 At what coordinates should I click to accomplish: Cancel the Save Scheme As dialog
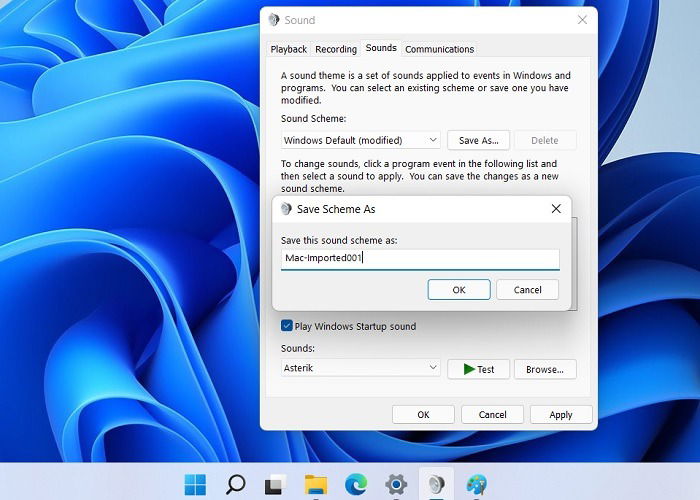pos(527,290)
